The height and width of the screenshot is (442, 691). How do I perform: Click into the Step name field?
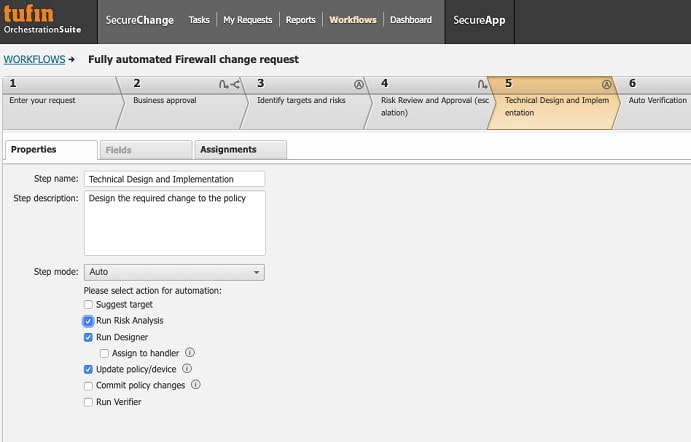click(175, 179)
